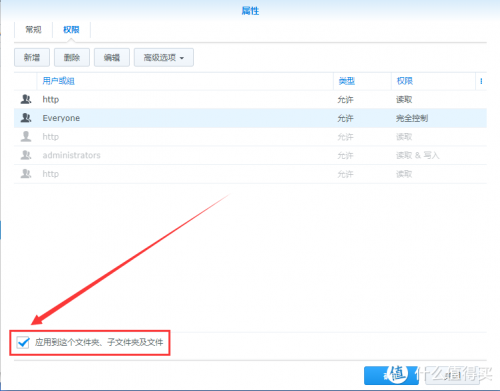Image resolution: width=500 pixels, height=391 pixels.
Task: Click the 删除 button
Action: [x=72, y=58]
